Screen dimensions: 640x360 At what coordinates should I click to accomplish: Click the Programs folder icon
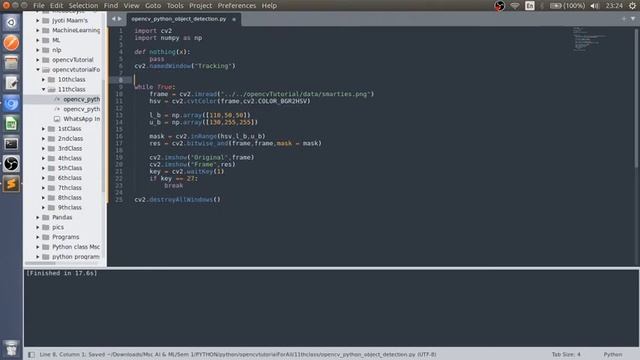pyautogui.click(x=46, y=237)
